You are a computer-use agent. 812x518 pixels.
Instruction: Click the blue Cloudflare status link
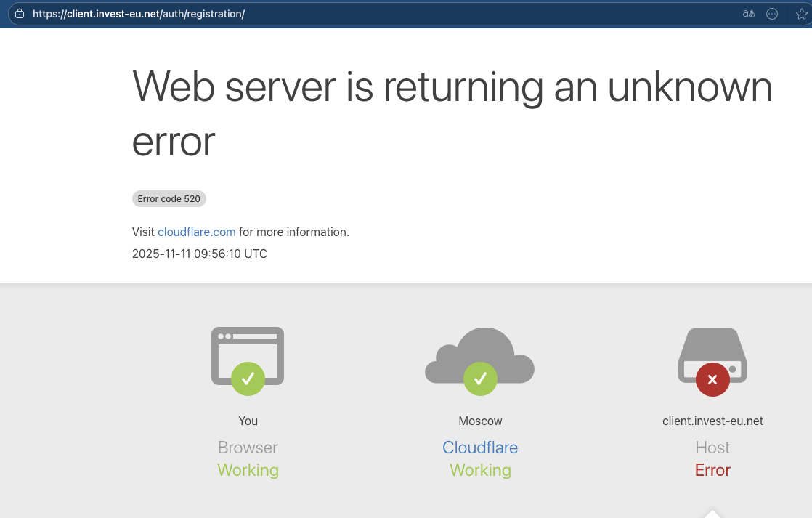click(x=480, y=448)
